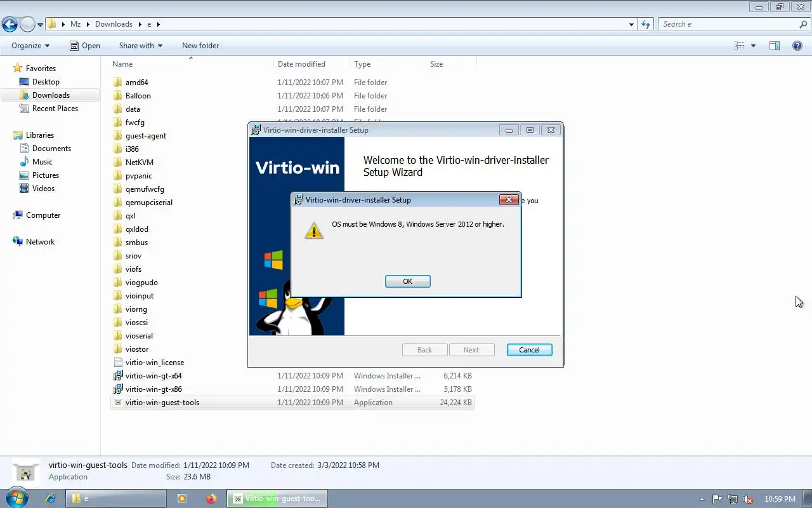This screenshot has height=508, width=812.
Task: Select virtio-win-guest-tools application file
Action: (x=292, y=403)
